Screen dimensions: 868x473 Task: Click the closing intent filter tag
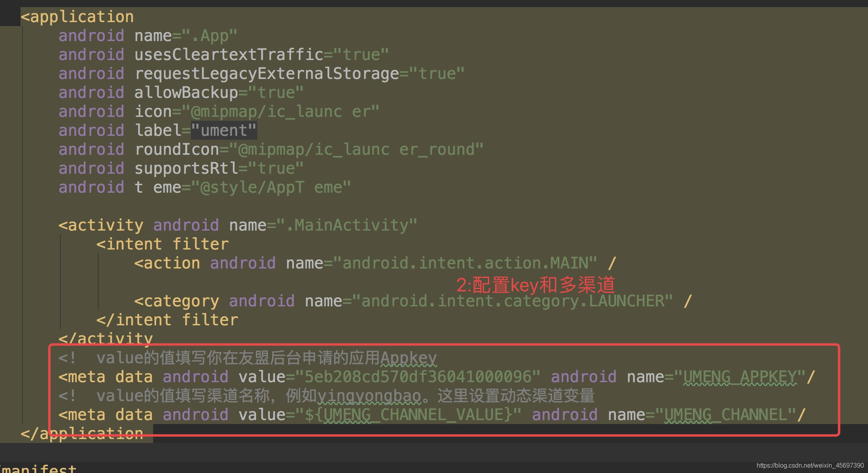coord(167,320)
